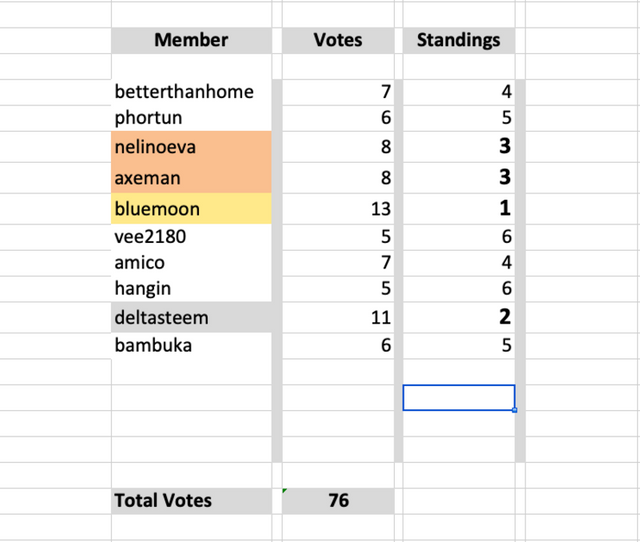Select the orange axeman cell
Screen dimensions: 640x542
click(x=191, y=178)
